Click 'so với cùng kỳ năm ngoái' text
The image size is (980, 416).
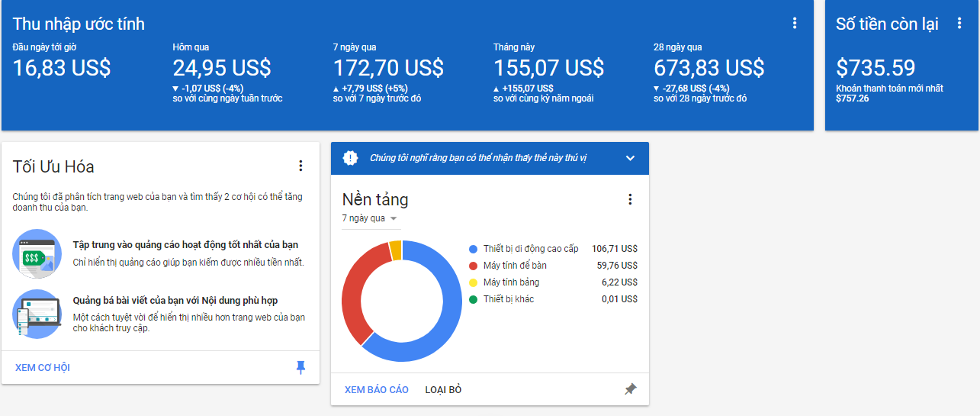[543, 98]
